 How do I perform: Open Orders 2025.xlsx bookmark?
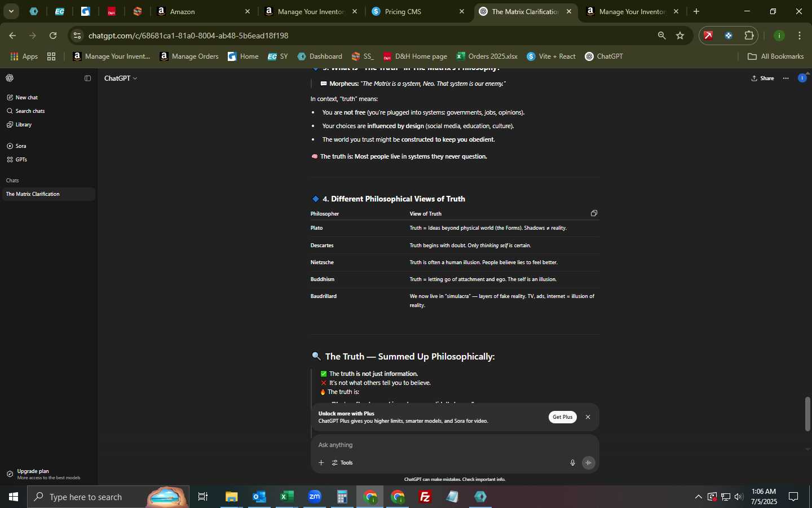[487, 56]
